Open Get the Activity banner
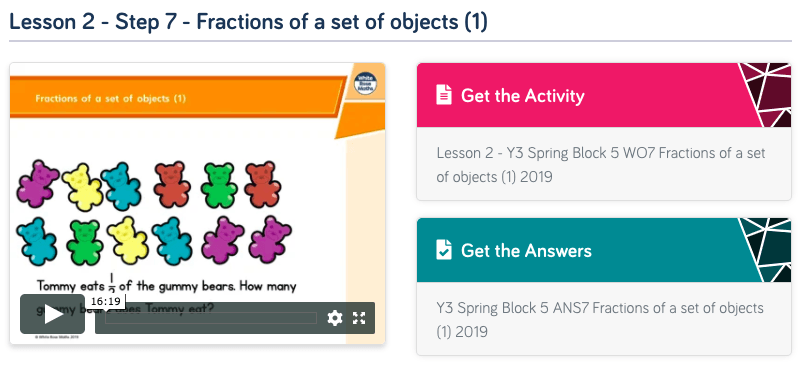 coord(604,95)
